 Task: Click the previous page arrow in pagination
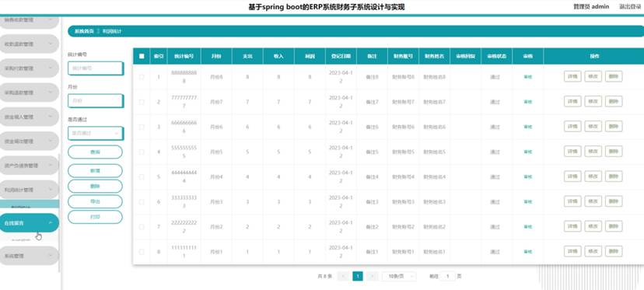point(343,277)
